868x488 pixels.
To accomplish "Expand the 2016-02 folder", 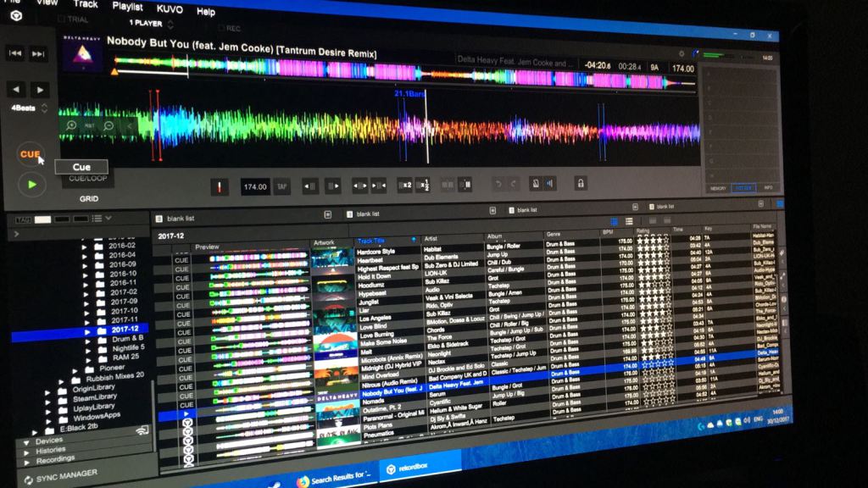I will 84,247.
